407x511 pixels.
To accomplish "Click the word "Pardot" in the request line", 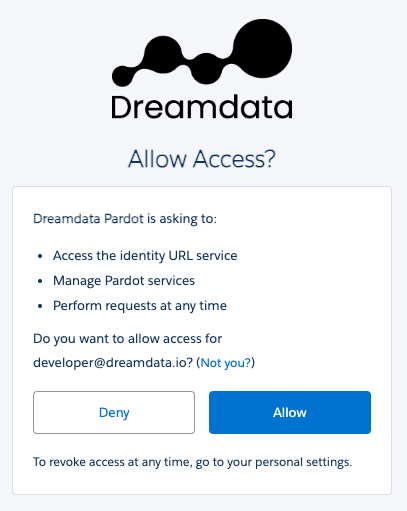I will pos(124,219).
